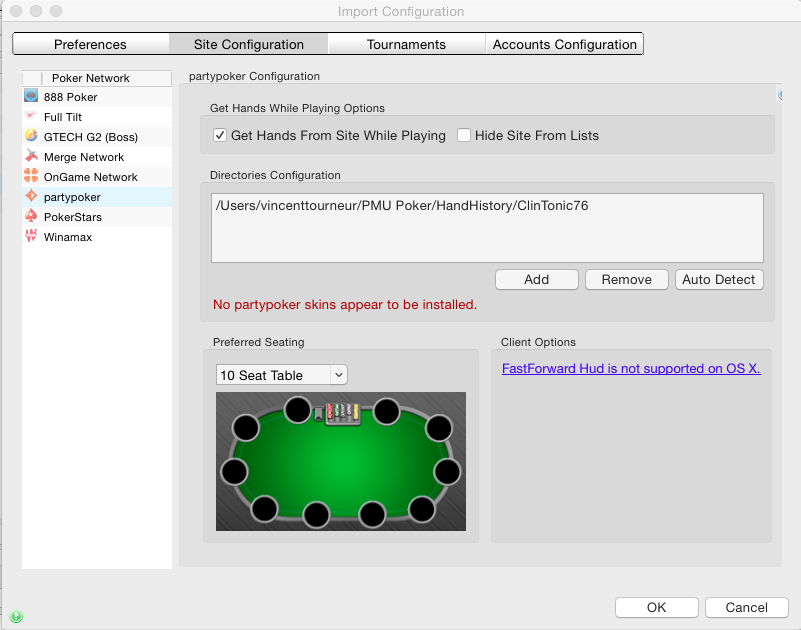Open FastForward Hud not supported link
The height and width of the screenshot is (630, 801).
click(x=631, y=368)
